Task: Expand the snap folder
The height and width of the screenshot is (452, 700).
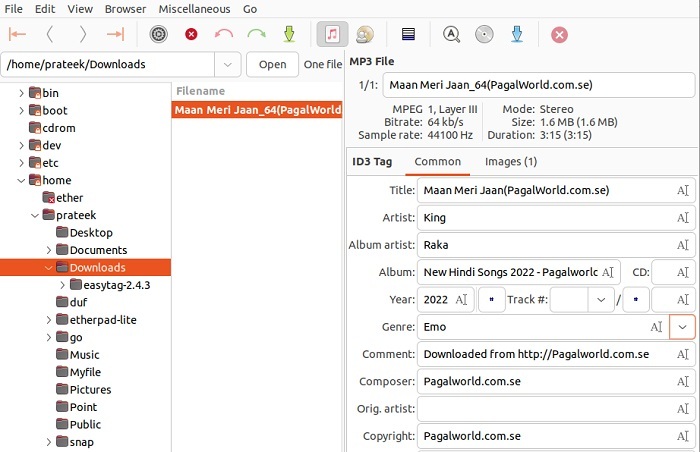Action: (49, 442)
